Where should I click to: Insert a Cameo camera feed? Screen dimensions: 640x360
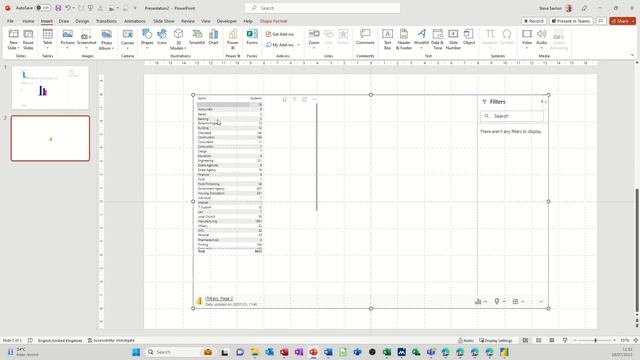click(x=127, y=40)
